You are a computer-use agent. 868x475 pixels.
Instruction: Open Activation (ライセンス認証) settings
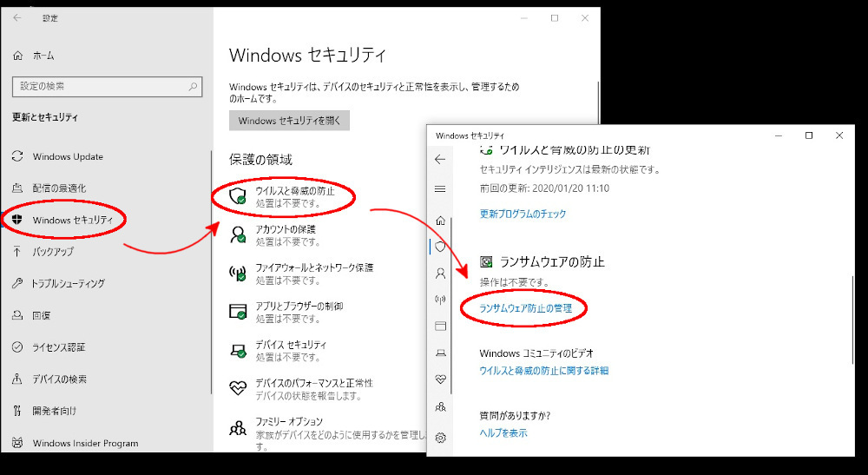(59, 347)
